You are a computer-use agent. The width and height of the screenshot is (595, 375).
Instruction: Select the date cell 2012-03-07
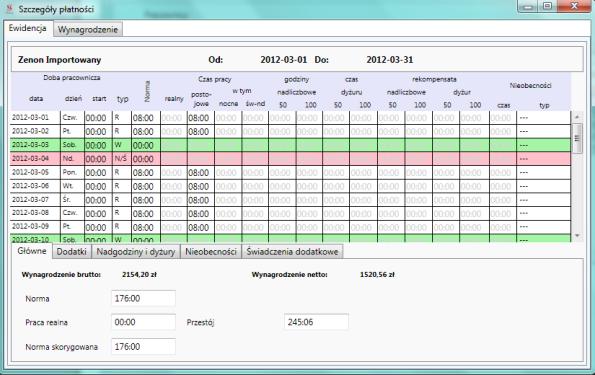pyautogui.click(x=35, y=200)
